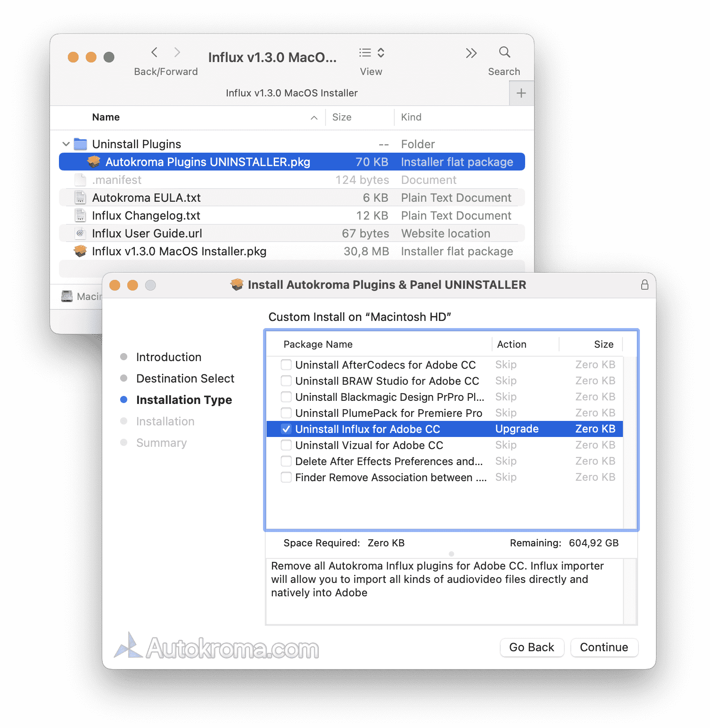Click the Go Back button
Viewport: 710px width, 728px height.
tap(531, 647)
